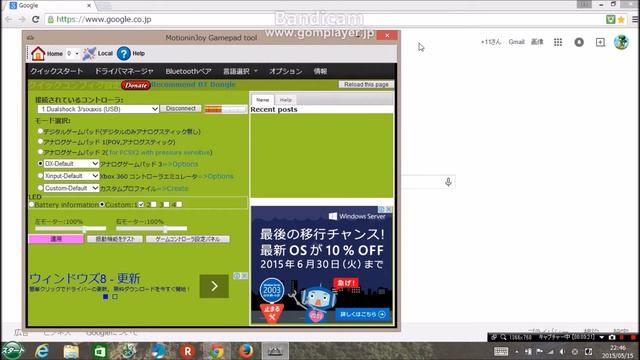Image resolution: width=640 pixels, height=360 pixels.
Task: Check LED checkbox 3
Action: point(166,204)
